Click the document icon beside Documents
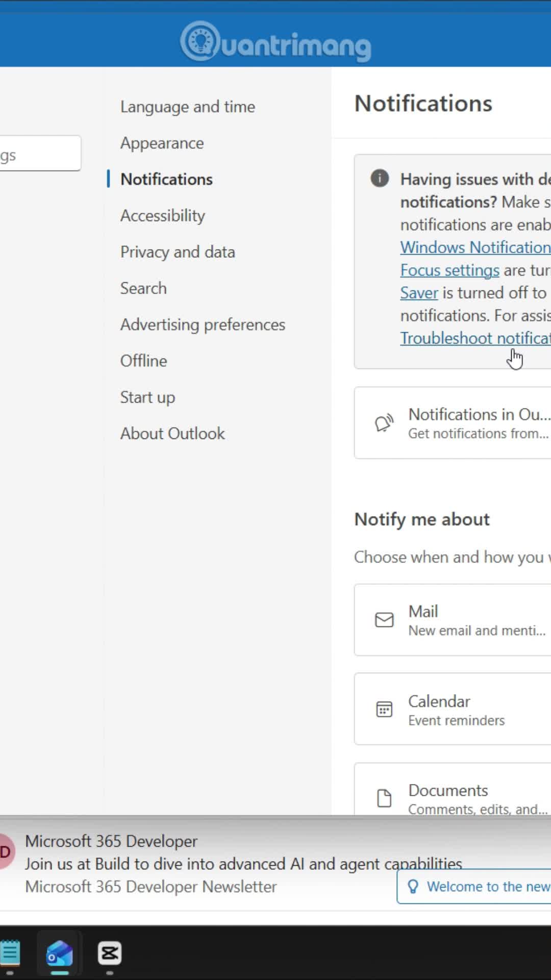Viewport: 551px width, 980px height. 384,798
